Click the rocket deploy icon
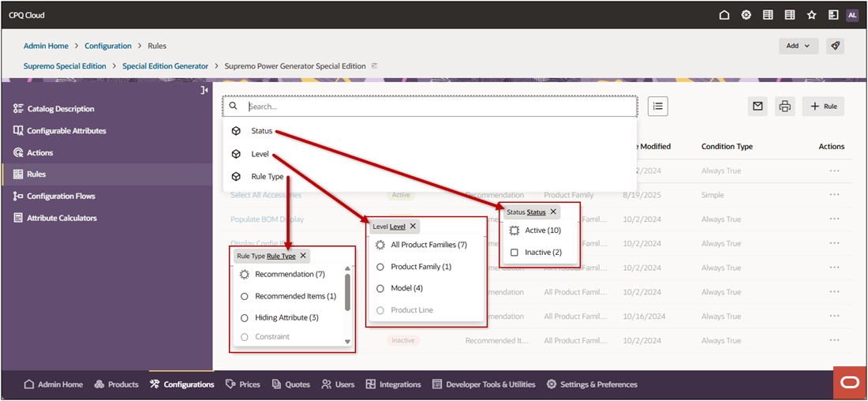Image resolution: width=868 pixels, height=401 pixels. click(836, 46)
